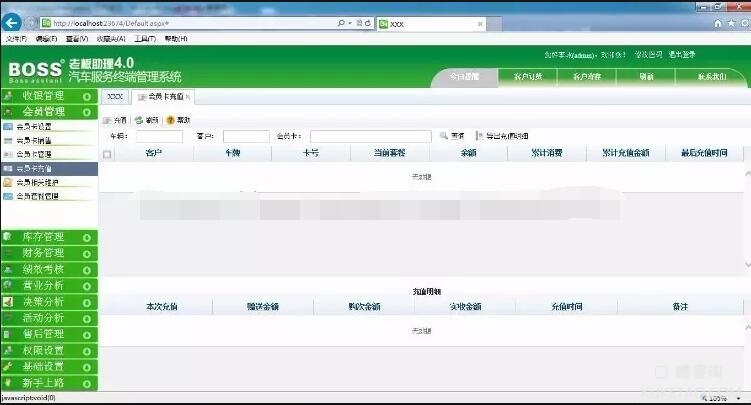This screenshot has height=405, width=751.
Task: Click the 备注 column header in 充值明细
Action: [x=680, y=307]
